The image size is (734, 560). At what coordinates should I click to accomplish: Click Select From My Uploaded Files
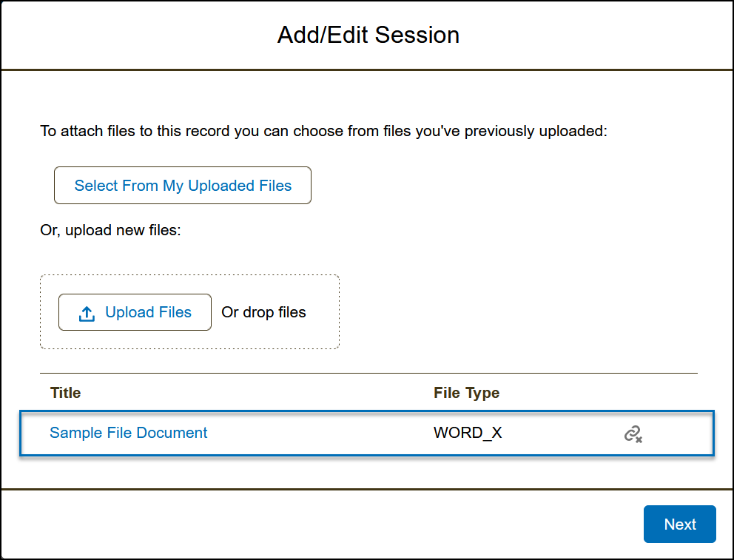(183, 186)
